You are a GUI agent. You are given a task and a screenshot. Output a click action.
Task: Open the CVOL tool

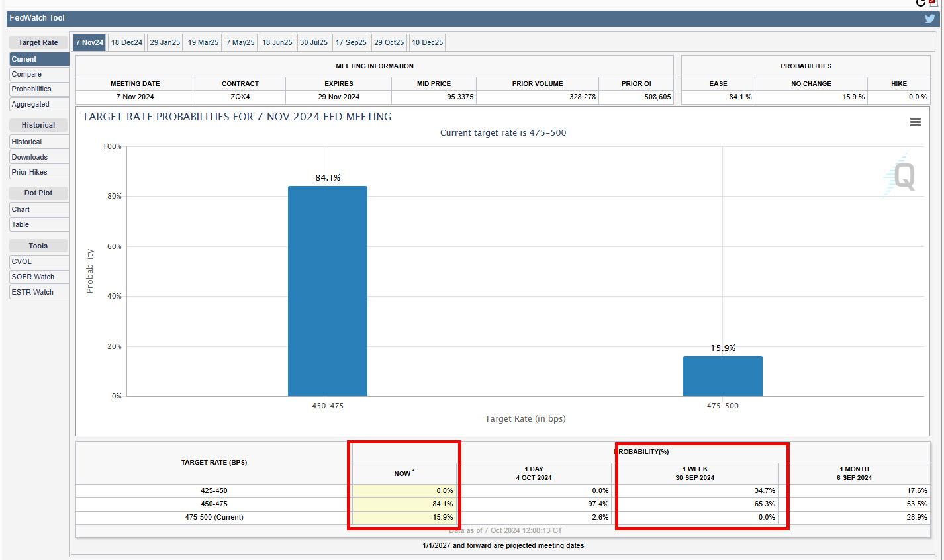click(x=39, y=261)
